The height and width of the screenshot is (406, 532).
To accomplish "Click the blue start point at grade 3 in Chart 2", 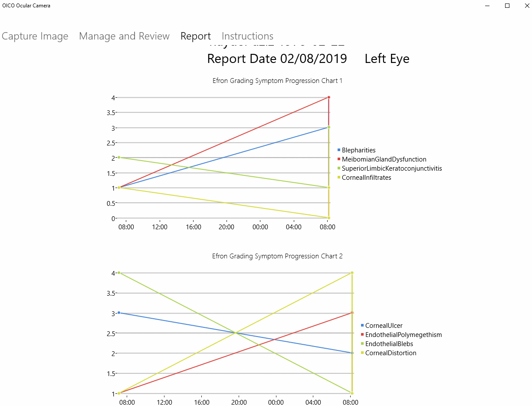I will click(119, 313).
